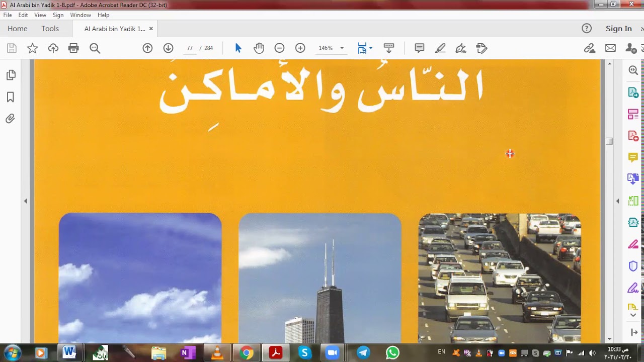The width and height of the screenshot is (644, 362).
Task: Open the File menu
Action: [8, 15]
